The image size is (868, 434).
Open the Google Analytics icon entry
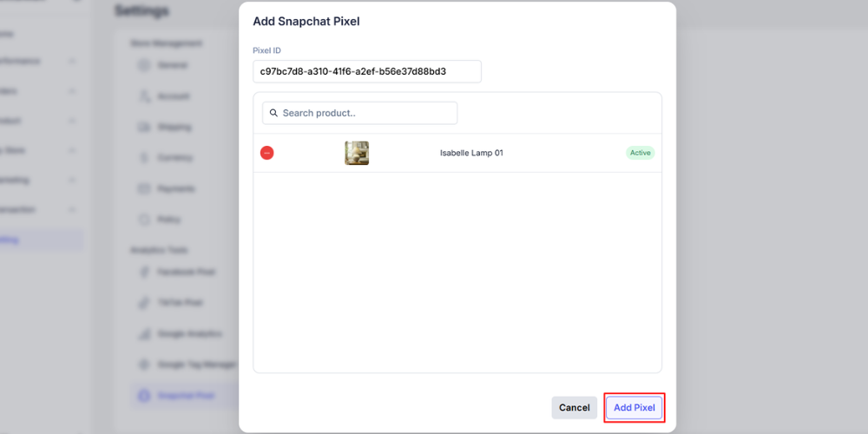tap(144, 334)
